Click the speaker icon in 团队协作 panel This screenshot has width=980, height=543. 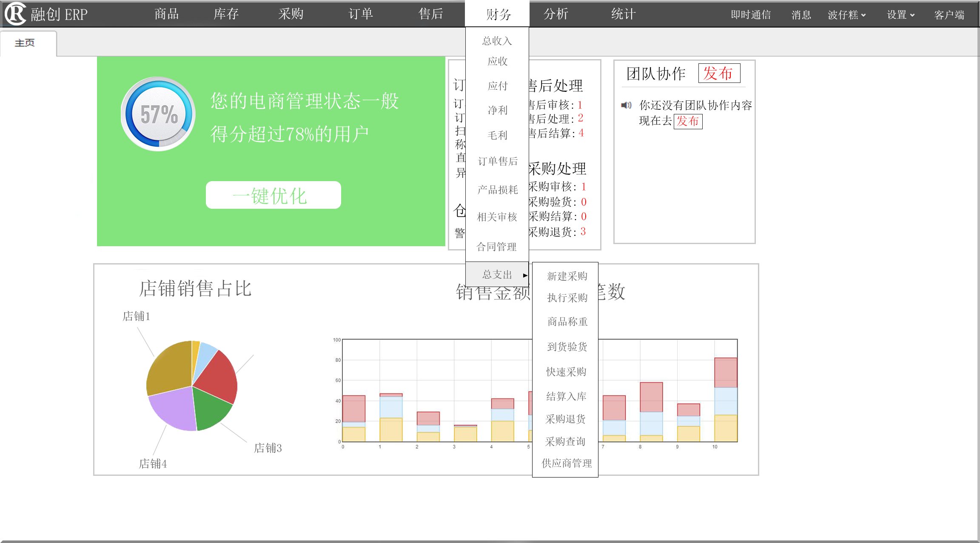pos(626,105)
